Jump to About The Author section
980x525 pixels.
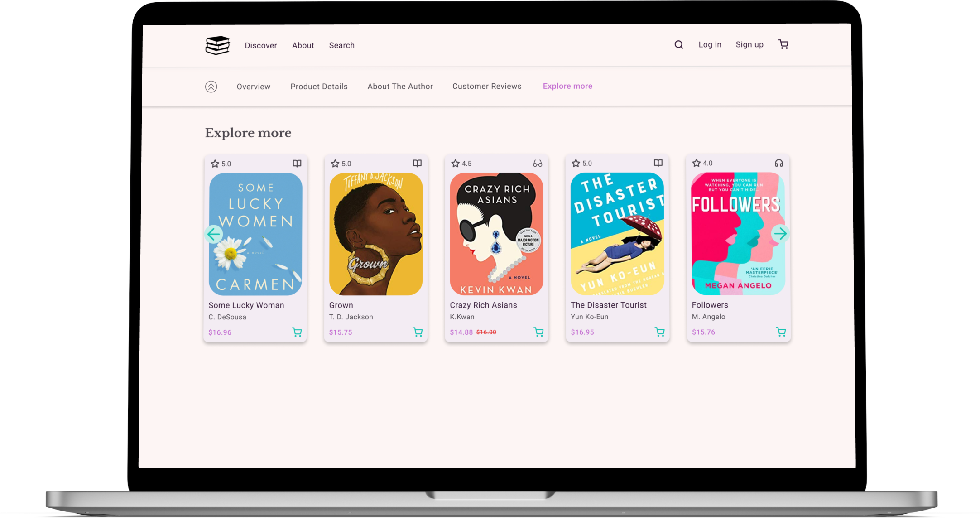click(400, 86)
